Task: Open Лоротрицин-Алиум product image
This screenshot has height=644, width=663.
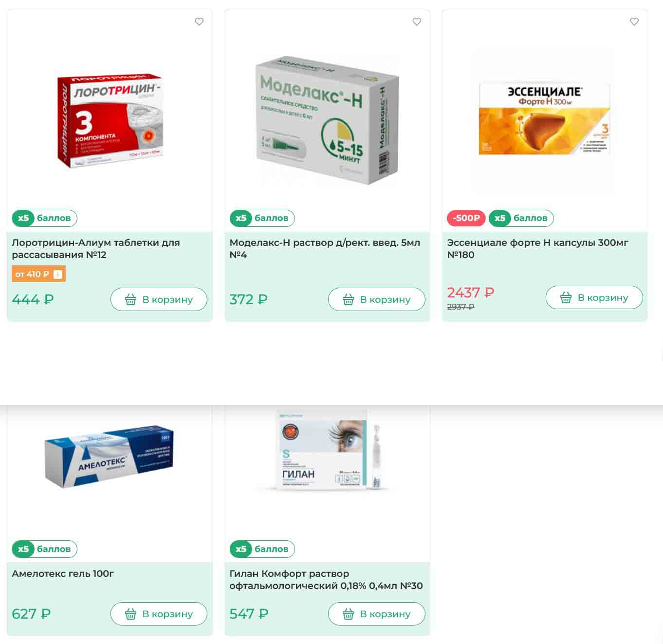Action: [110, 120]
